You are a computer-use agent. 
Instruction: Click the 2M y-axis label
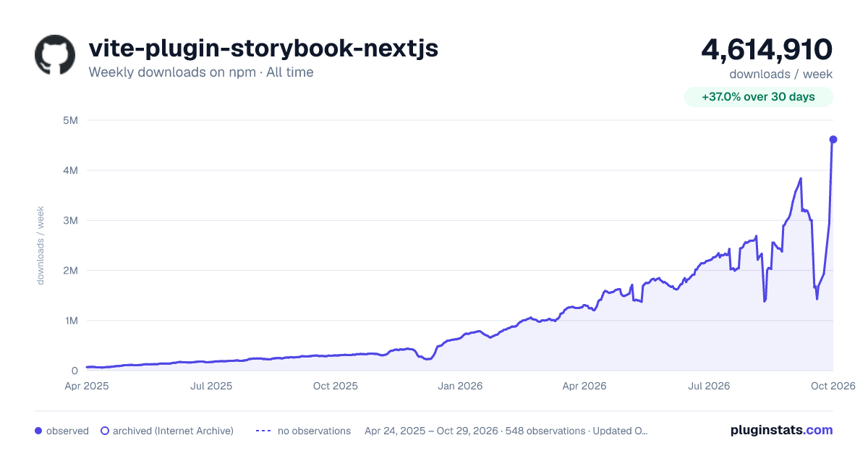coord(70,270)
